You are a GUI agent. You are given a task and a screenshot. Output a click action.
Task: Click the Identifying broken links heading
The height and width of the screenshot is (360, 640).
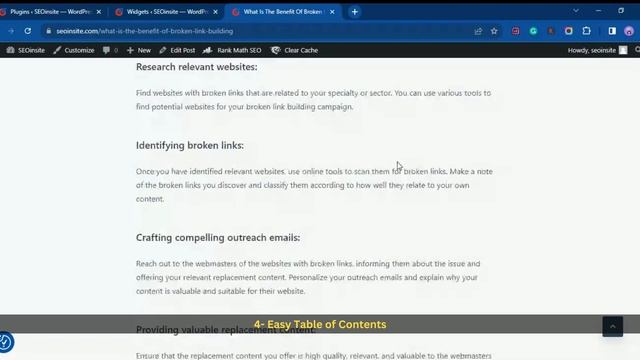click(190, 145)
